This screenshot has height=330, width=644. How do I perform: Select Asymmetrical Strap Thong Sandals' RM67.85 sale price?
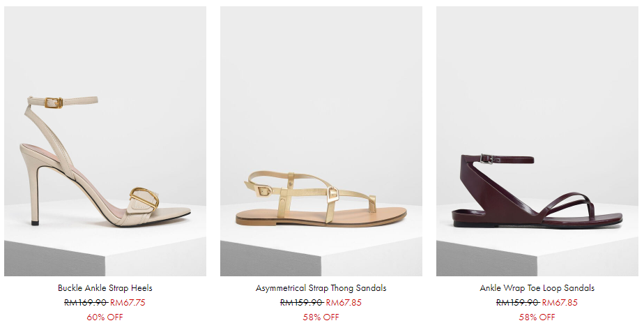tap(344, 303)
